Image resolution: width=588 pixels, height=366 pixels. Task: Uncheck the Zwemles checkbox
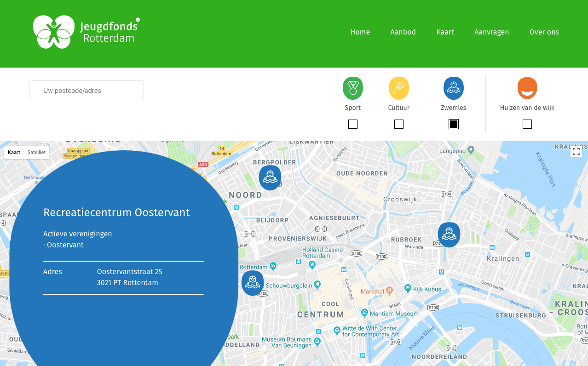coord(454,124)
